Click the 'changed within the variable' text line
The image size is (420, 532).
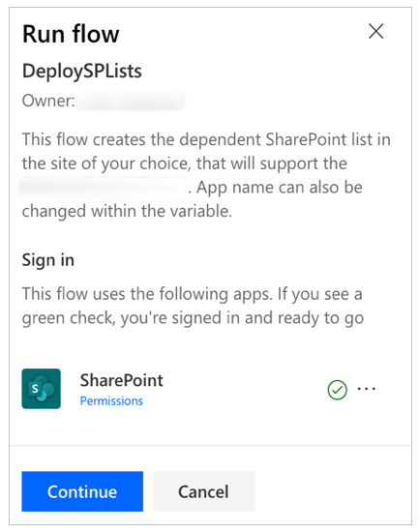(127, 212)
